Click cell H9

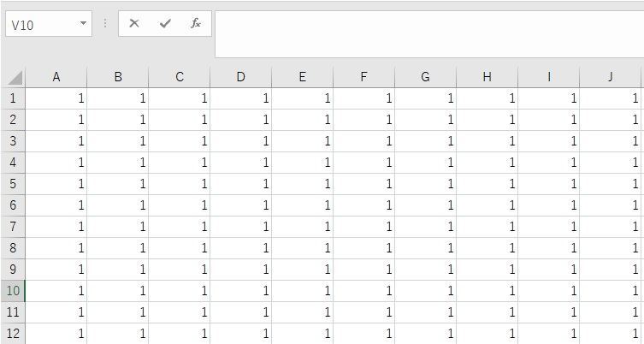point(487,270)
